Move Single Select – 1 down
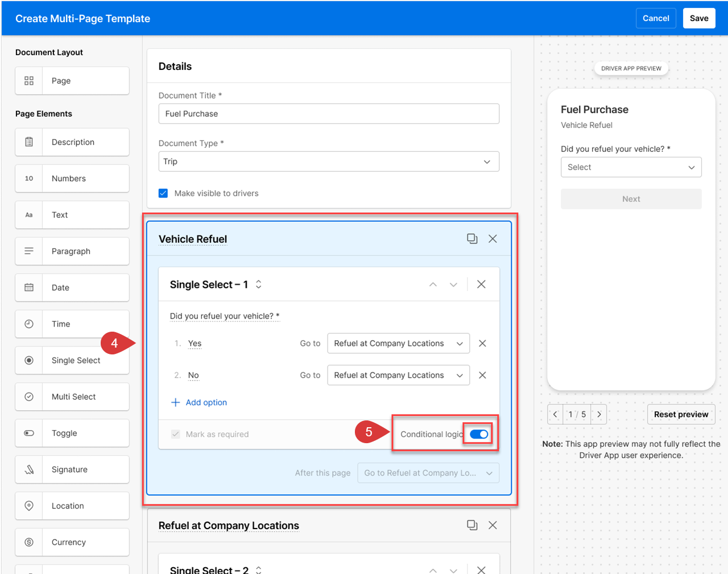This screenshot has width=728, height=574. click(x=453, y=284)
